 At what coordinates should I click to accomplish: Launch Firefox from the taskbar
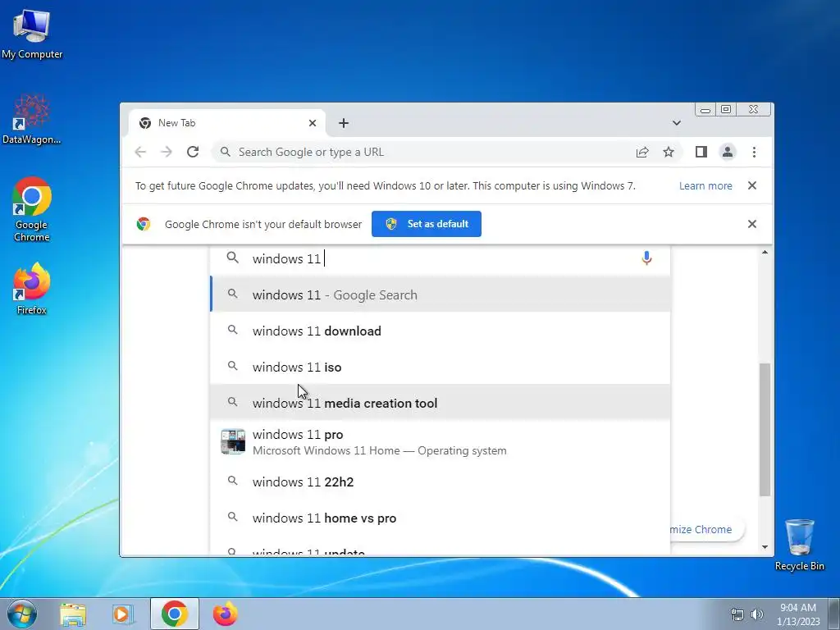pos(225,614)
